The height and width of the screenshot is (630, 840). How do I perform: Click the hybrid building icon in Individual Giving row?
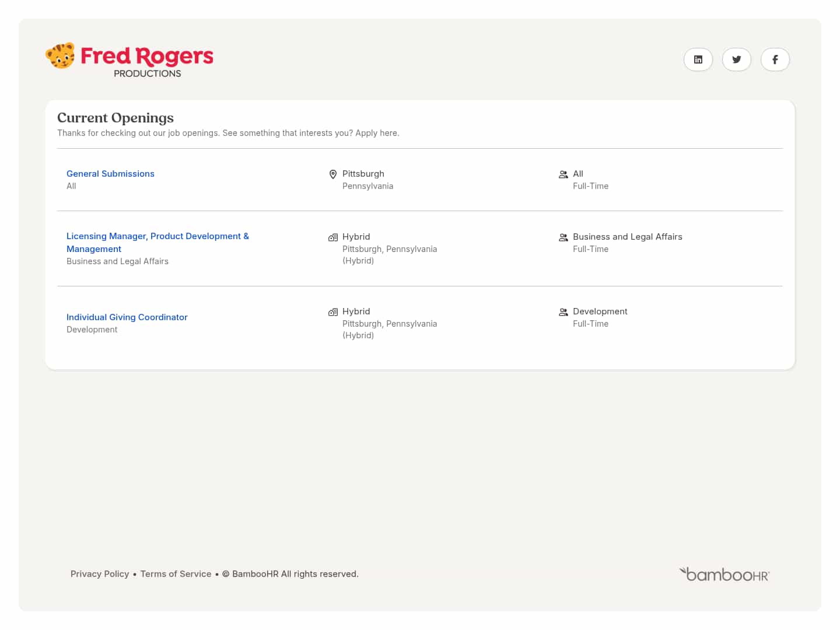click(x=333, y=312)
